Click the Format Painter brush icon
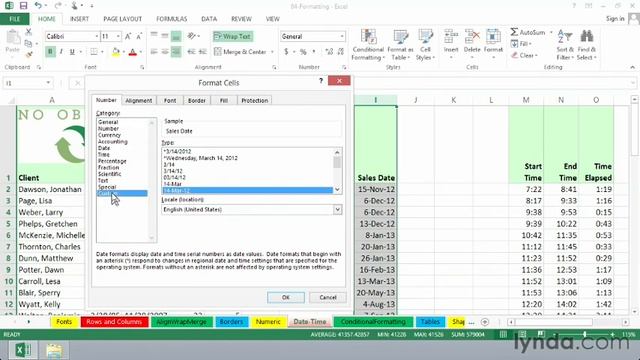This screenshot has width=640, height=360. coord(29,54)
